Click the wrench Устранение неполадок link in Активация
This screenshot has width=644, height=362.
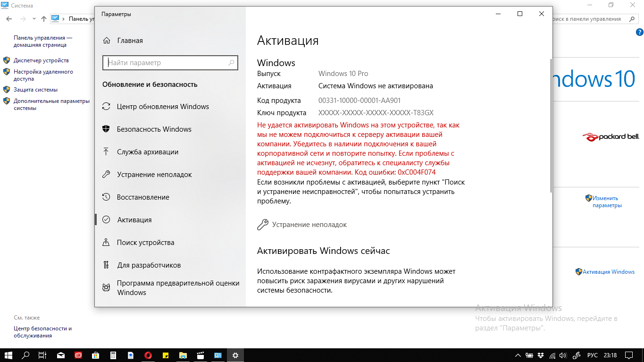click(302, 225)
